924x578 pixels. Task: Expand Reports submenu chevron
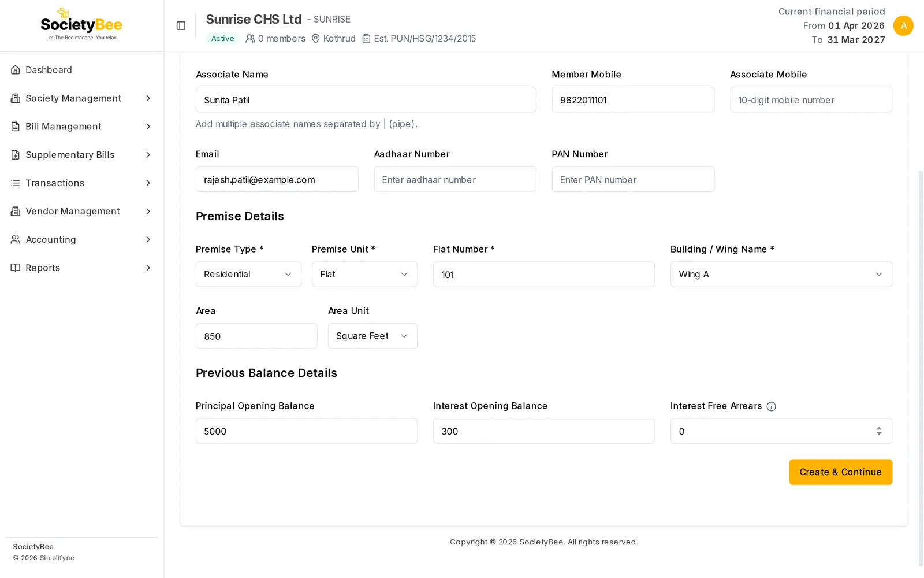(x=148, y=268)
